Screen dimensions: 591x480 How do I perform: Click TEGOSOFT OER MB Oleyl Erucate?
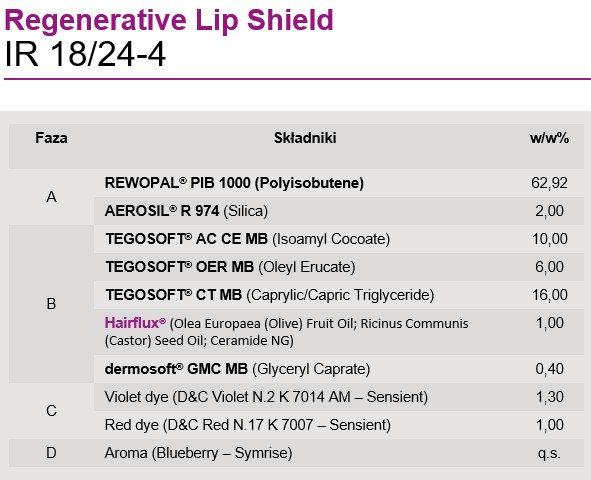[230, 267]
